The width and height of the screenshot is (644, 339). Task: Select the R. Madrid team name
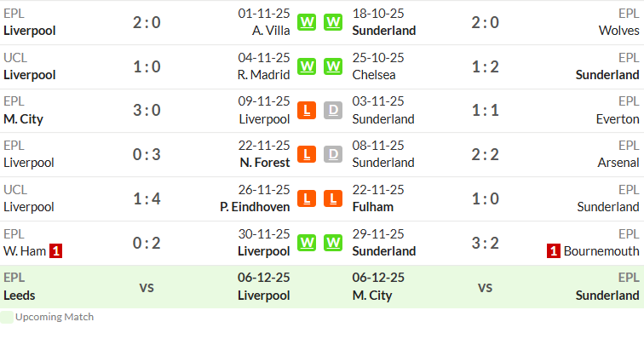[264, 75]
